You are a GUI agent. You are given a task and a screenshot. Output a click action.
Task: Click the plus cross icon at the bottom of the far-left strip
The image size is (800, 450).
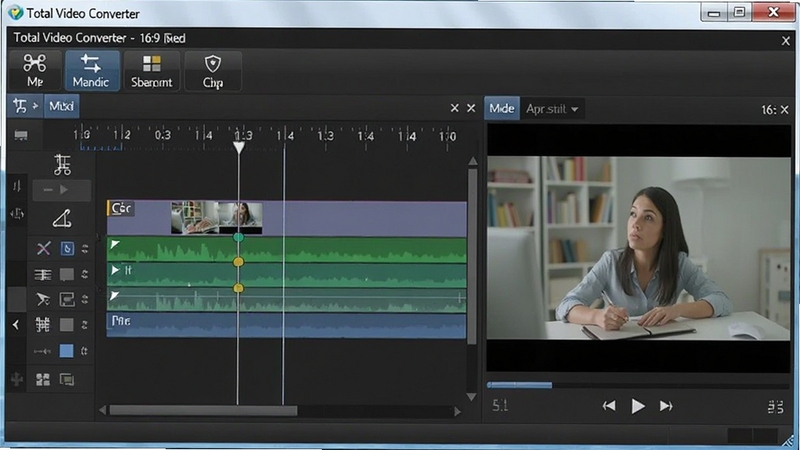point(17,379)
